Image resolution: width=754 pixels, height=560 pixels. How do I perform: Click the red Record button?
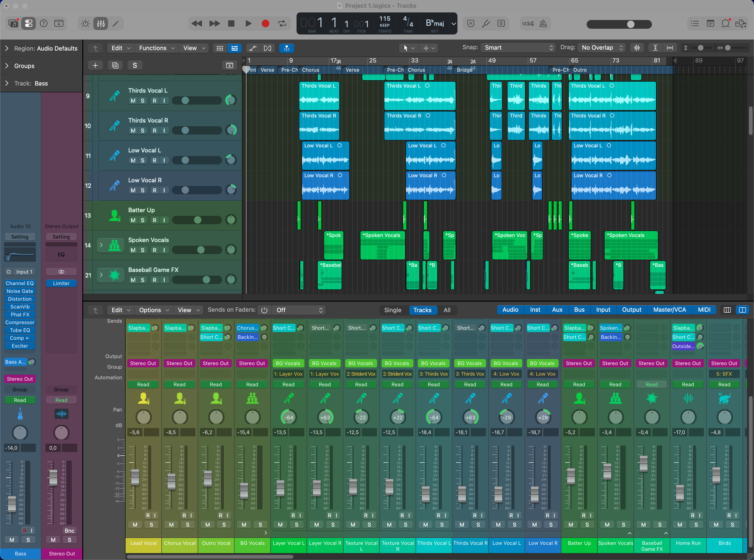265,23
